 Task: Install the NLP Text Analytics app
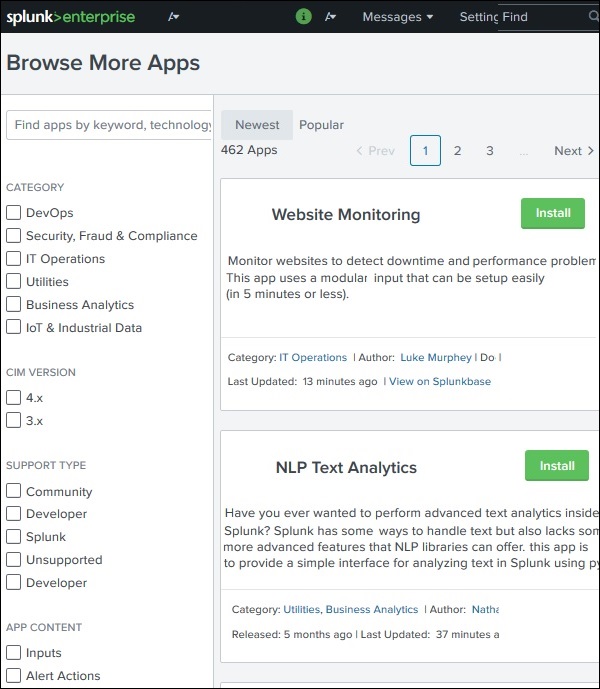[x=557, y=466]
